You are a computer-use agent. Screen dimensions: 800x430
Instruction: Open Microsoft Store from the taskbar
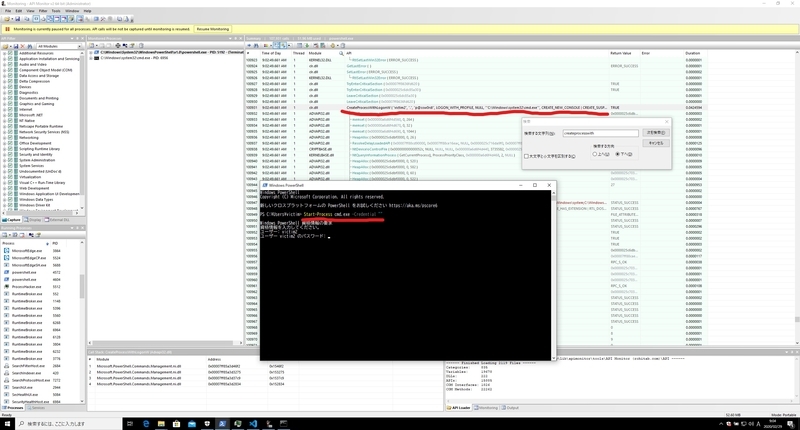[x=176, y=423]
